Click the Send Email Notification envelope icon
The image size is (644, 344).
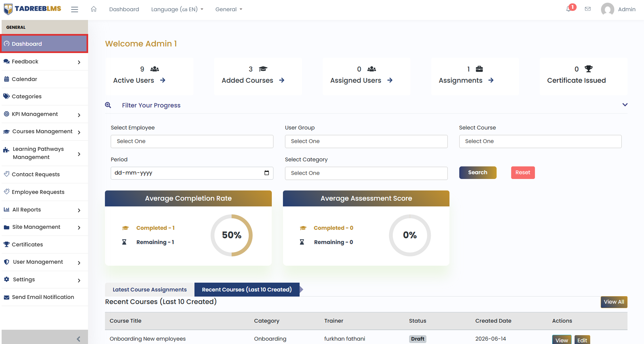tap(7, 297)
